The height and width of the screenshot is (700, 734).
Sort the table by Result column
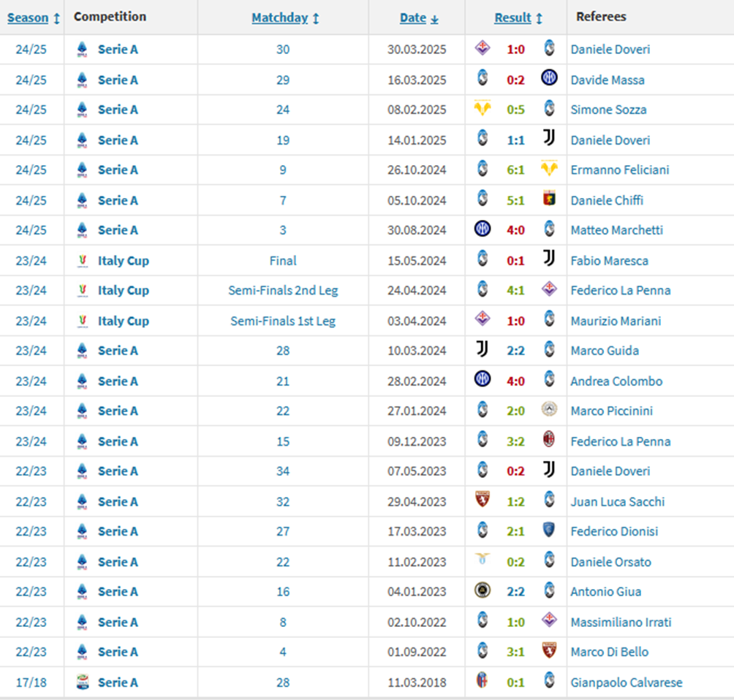tap(518, 18)
